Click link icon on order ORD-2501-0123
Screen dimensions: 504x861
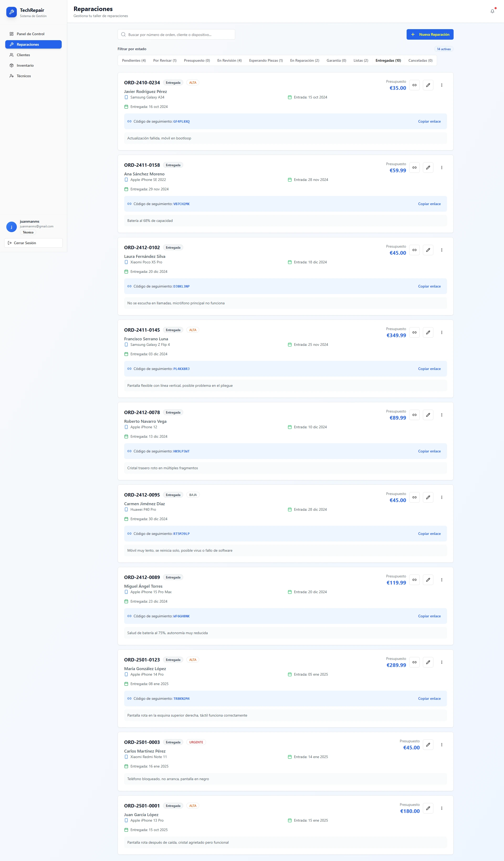pyautogui.click(x=414, y=662)
